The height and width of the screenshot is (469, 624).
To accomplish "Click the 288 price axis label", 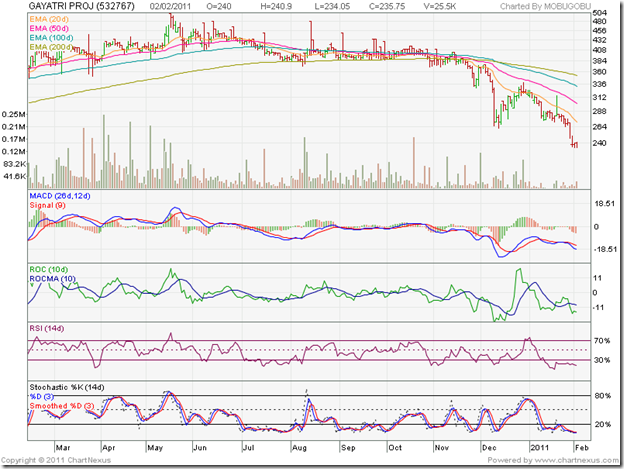I will (x=599, y=111).
